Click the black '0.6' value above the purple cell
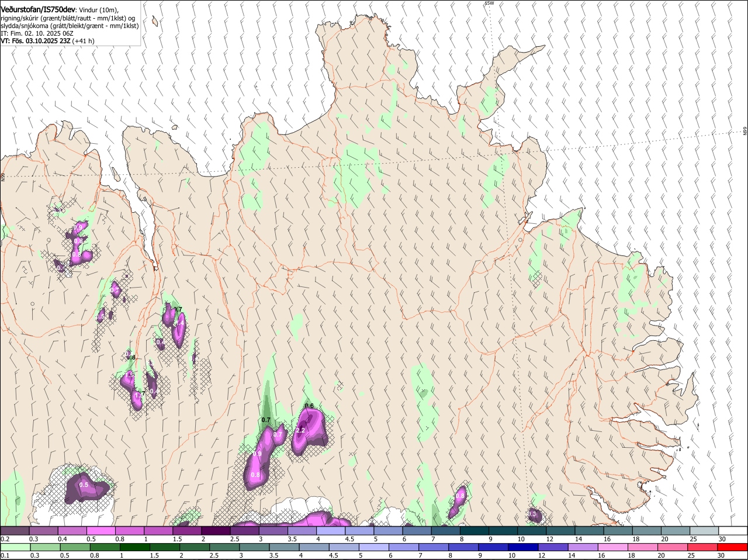This screenshot has width=748, height=560. [x=310, y=406]
